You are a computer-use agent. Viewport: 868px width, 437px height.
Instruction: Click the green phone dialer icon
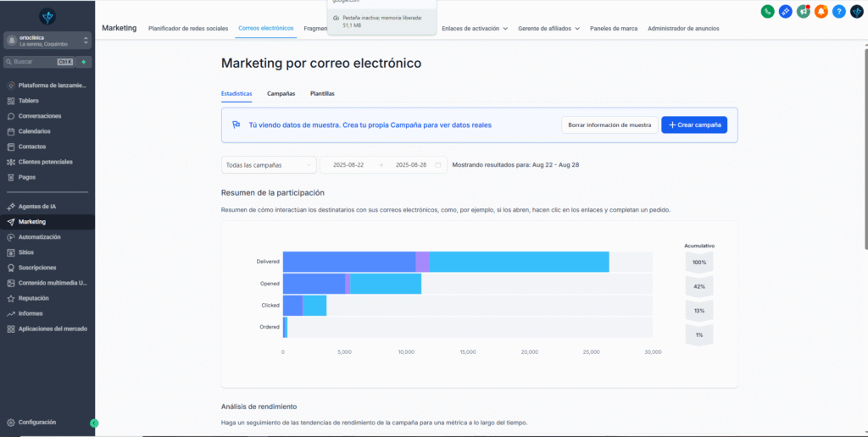click(x=767, y=11)
